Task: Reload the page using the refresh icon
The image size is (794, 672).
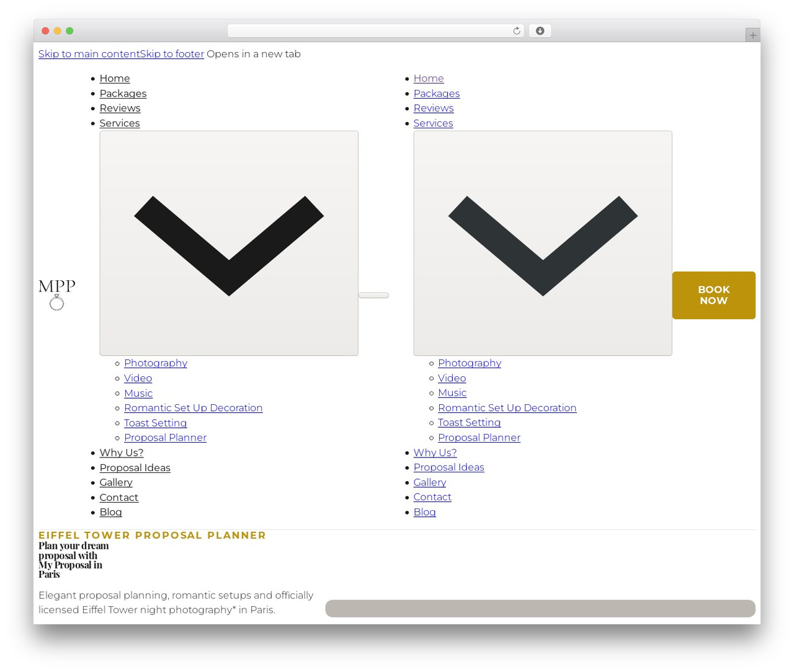Action: click(x=516, y=31)
